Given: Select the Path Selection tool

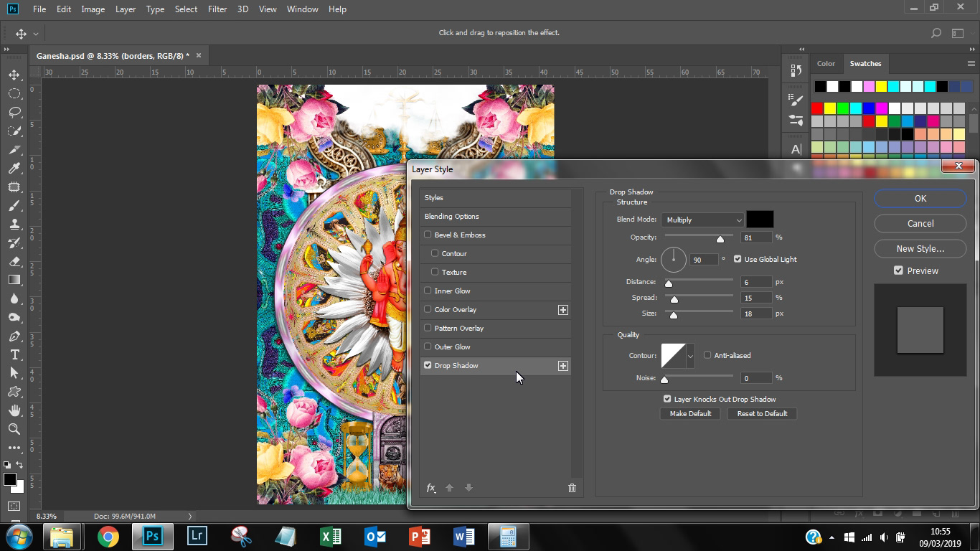Looking at the screenshot, I should pyautogui.click(x=14, y=373).
